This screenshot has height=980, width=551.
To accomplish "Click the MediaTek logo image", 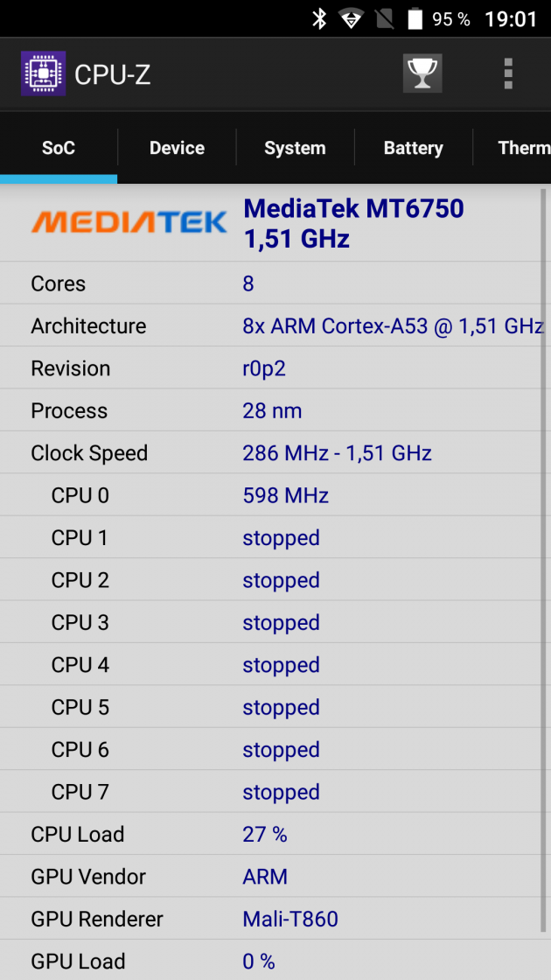I will pyautogui.click(x=129, y=222).
